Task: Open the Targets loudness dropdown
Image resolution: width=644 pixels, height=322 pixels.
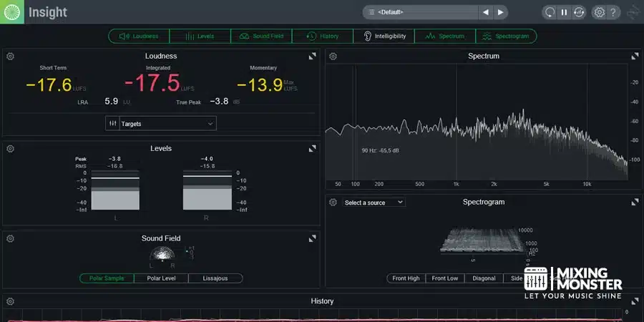Action: pos(161,124)
